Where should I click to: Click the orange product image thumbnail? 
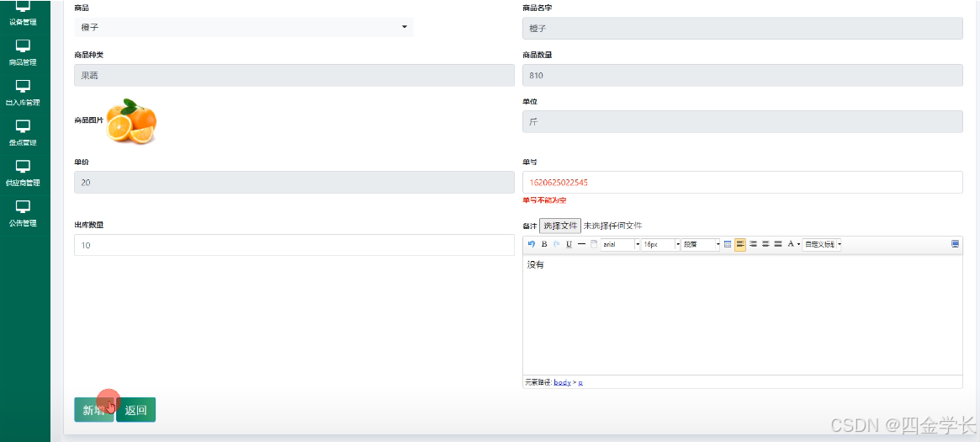pyautogui.click(x=131, y=120)
